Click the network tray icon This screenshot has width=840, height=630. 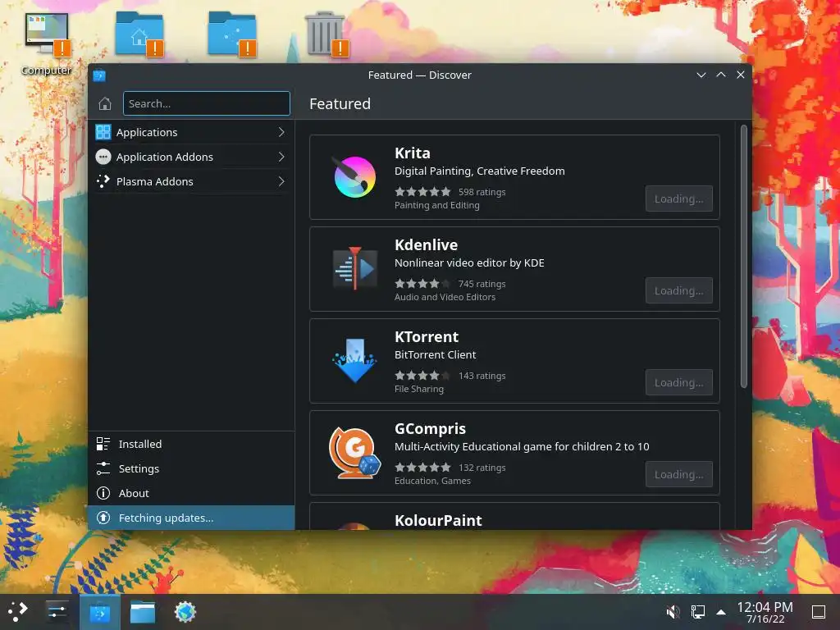point(697,612)
